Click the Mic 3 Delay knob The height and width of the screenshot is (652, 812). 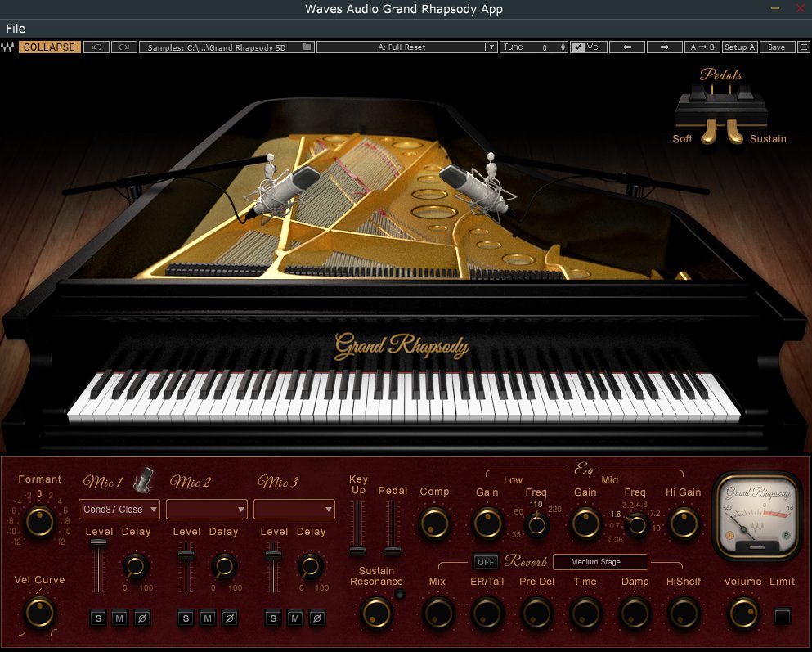pos(310,567)
